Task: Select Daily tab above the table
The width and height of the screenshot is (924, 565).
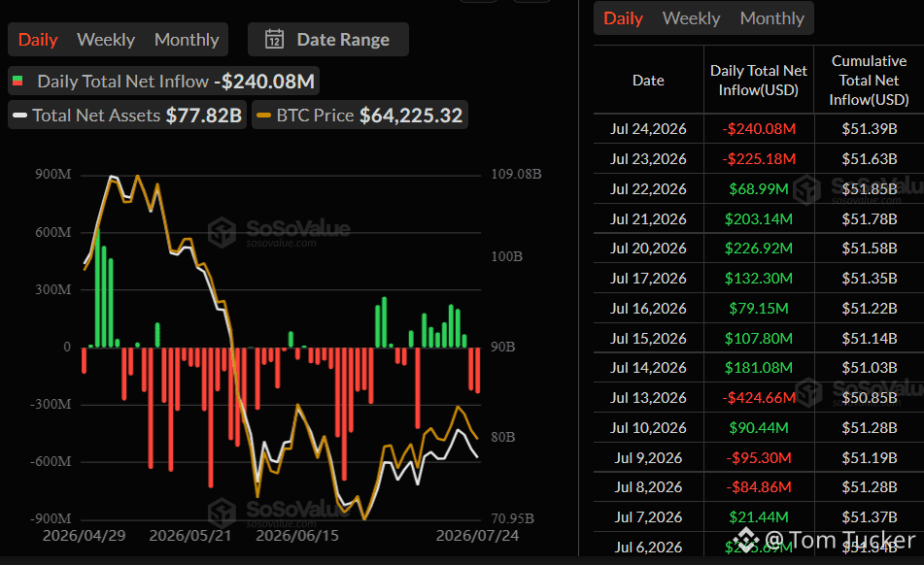Action: click(x=623, y=18)
